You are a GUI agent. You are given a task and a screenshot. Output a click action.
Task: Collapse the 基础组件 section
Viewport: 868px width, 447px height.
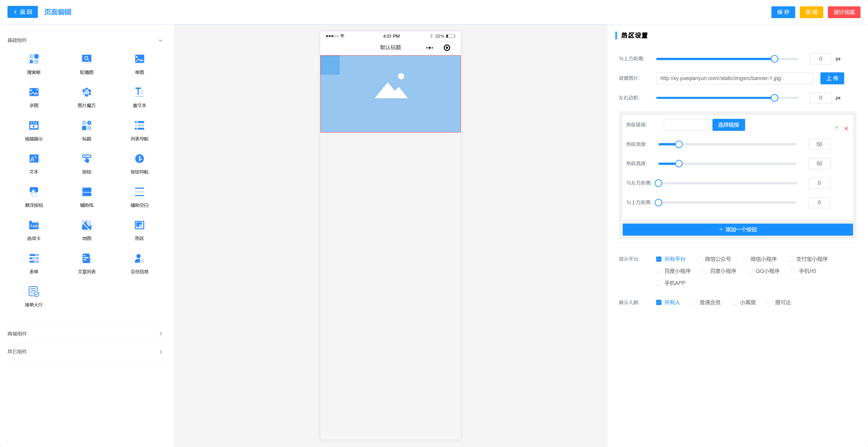pyautogui.click(x=160, y=40)
